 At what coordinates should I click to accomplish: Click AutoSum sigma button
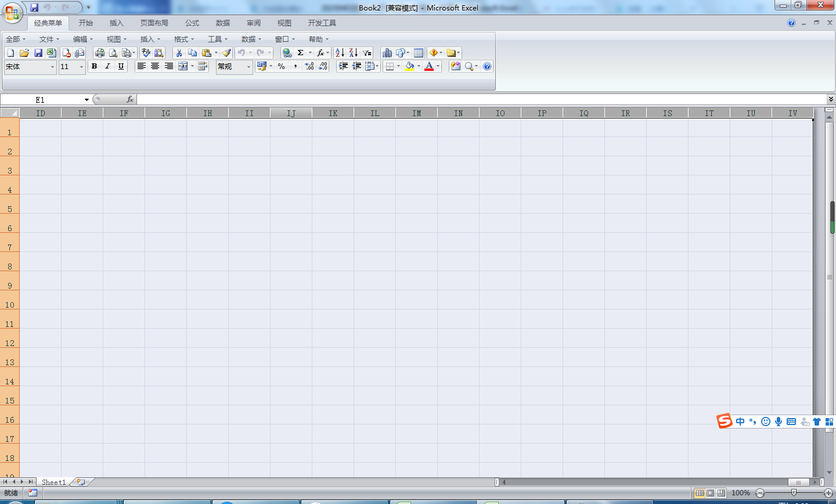click(301, 53)
